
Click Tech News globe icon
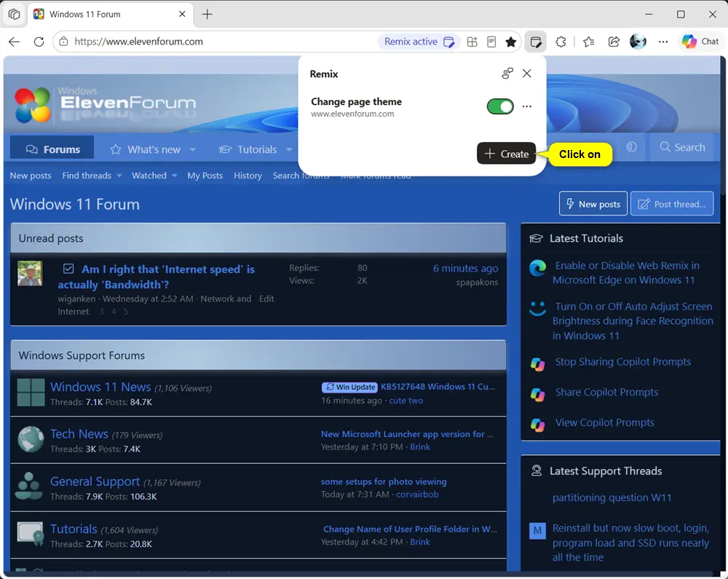point(31,439)
